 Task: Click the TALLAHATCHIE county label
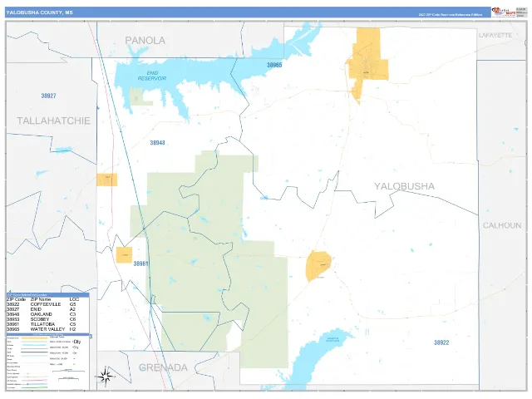coord(53,121)
